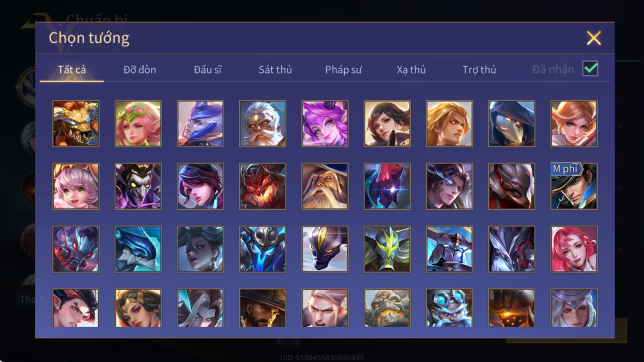Screen dimensions: 644x362
Task: Select the golden lion beast hero portrait
Action: coord(75,124)
